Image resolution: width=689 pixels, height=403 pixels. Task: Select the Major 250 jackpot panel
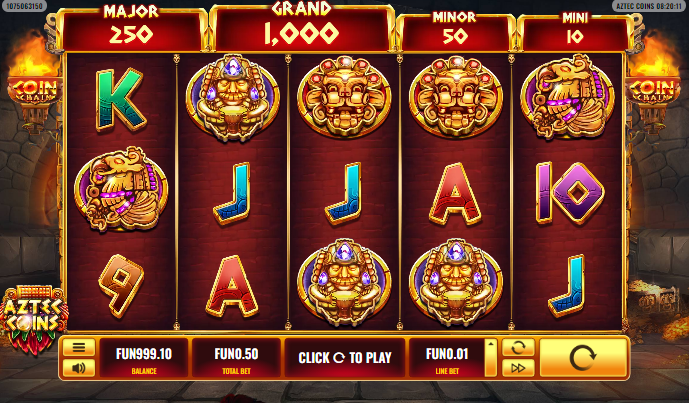(x=131, y=29)
